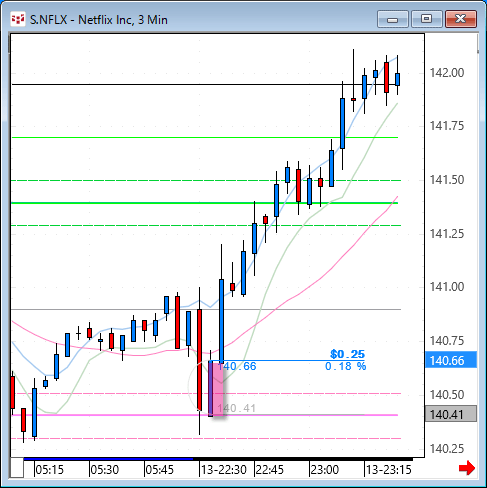Click the 13-22:30 time axis label
The image size is (487, 488).
[x=224, y=470]
